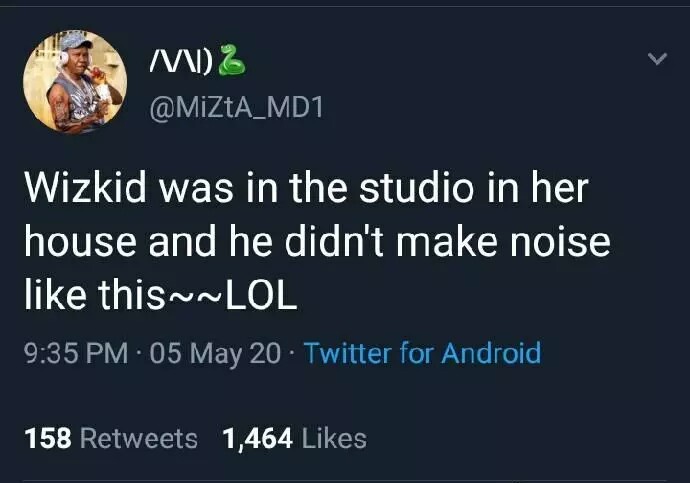The width and height of the screenshot is (690, 483).
Task: Open the @MiZtA_MD1 handle
Action: [235, 106]
